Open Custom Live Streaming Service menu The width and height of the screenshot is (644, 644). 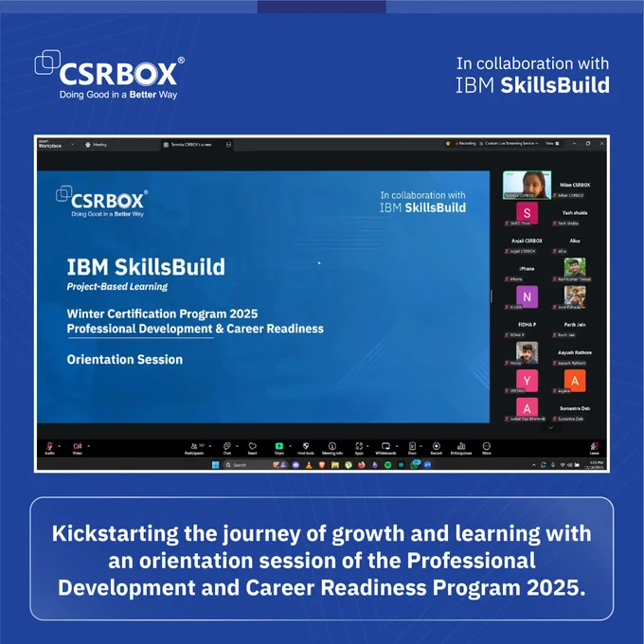tap(509, 143)
